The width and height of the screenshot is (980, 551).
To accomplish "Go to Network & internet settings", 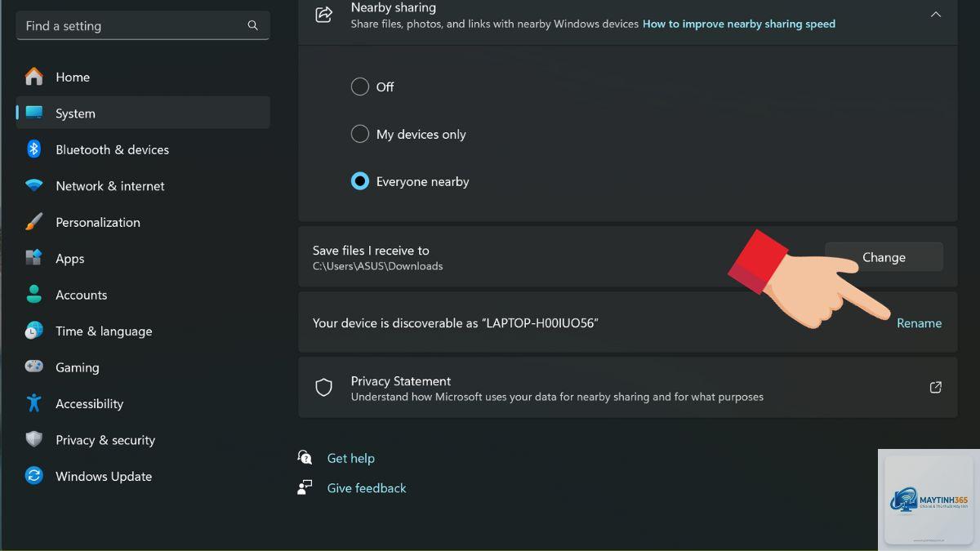I will 143,186.
